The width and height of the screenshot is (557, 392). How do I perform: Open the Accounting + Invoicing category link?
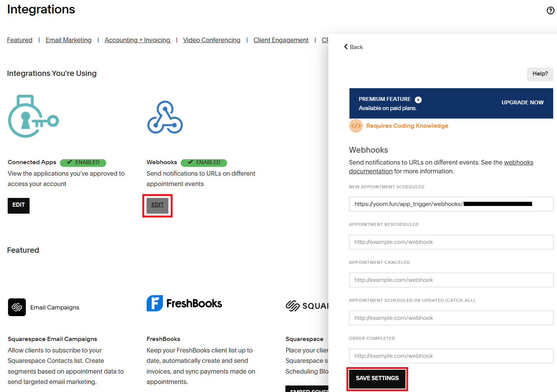[x=138, y=40]
